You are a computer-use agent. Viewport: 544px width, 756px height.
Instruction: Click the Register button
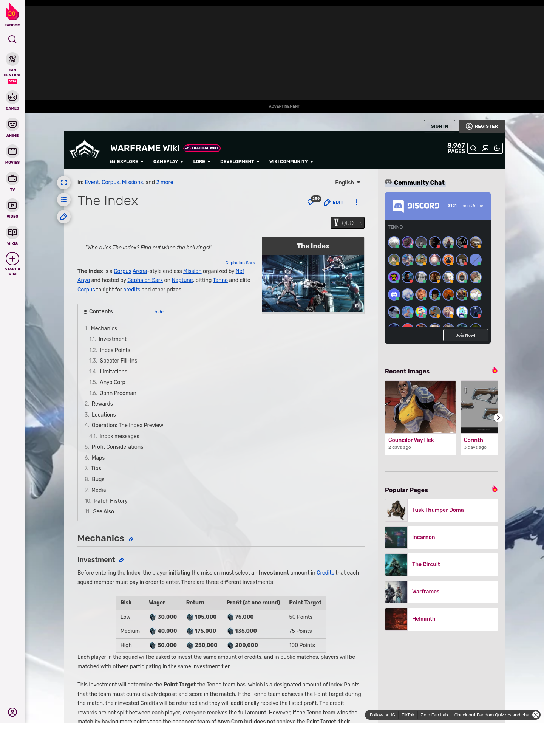[482, 126]
